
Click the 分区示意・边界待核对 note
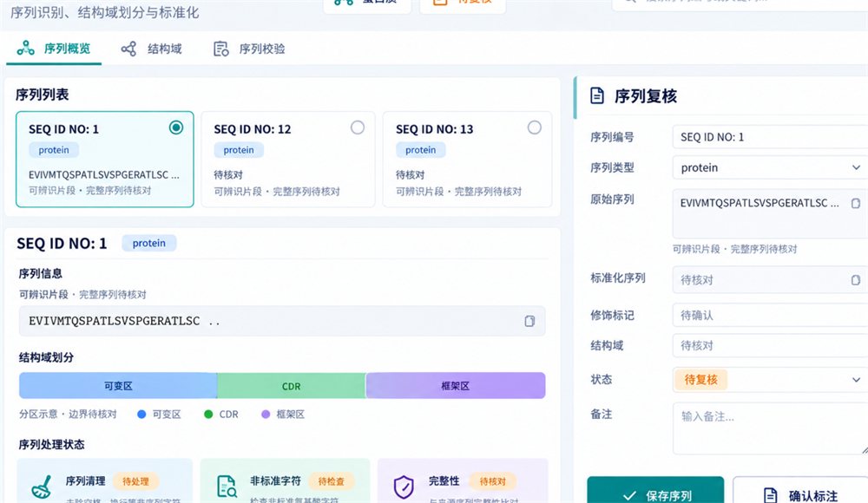(x=68, y=414)
